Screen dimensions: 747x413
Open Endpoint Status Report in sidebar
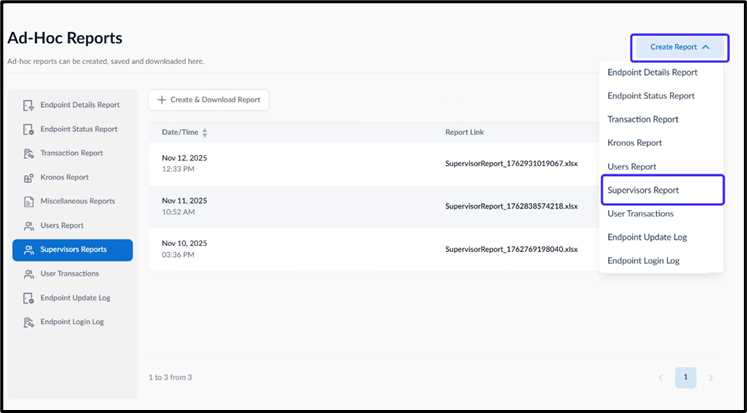coord(72,129)
